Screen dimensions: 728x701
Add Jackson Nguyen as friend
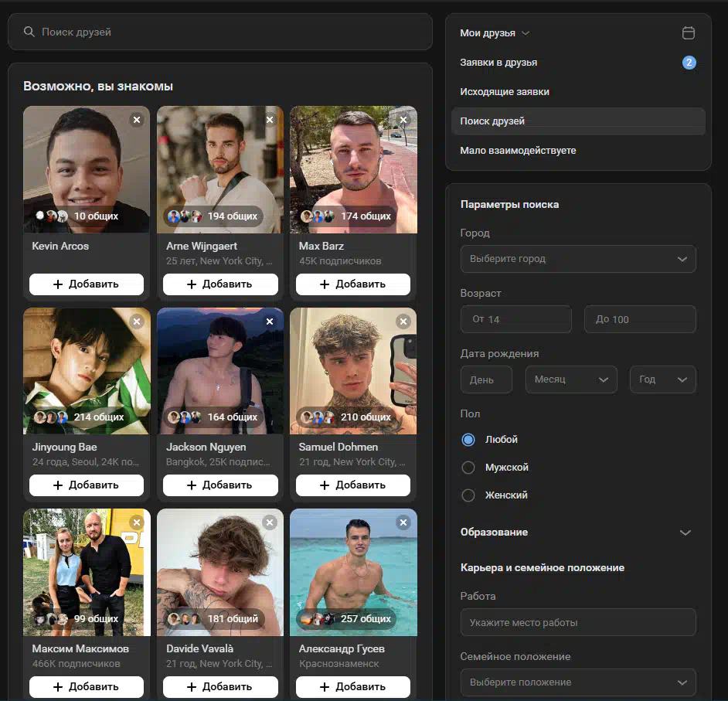220,485
